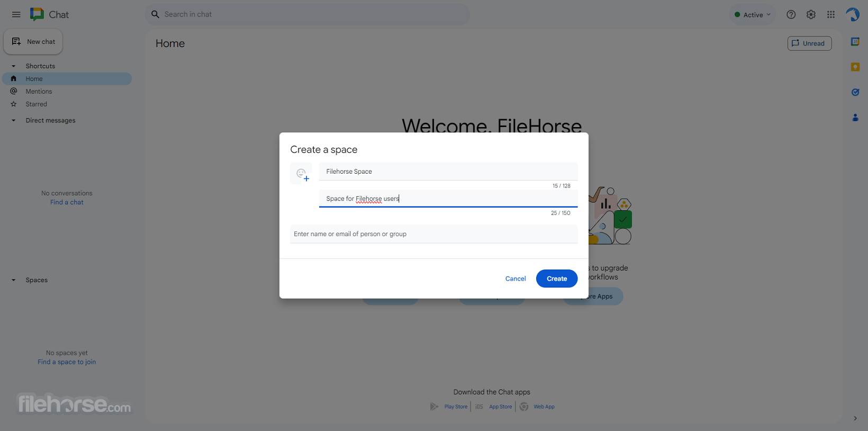Open the Web App link
Screen dimensions: 868x431
[544, 407]
